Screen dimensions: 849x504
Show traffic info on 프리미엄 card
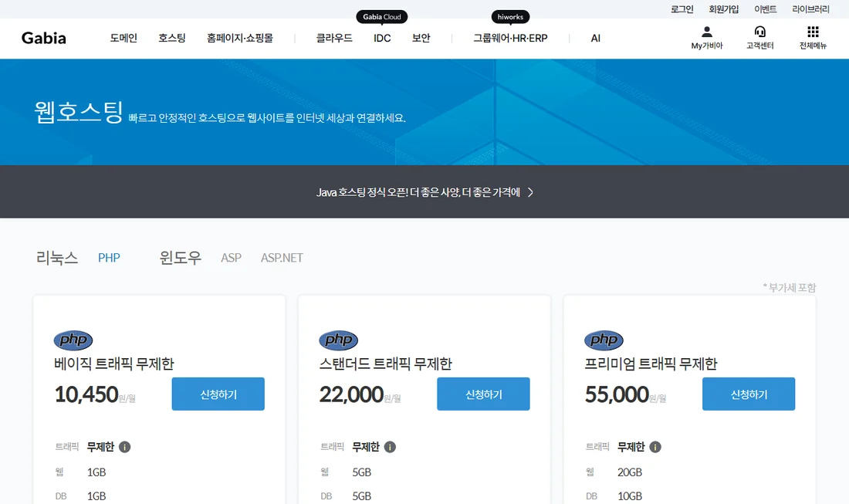point(655,447)
